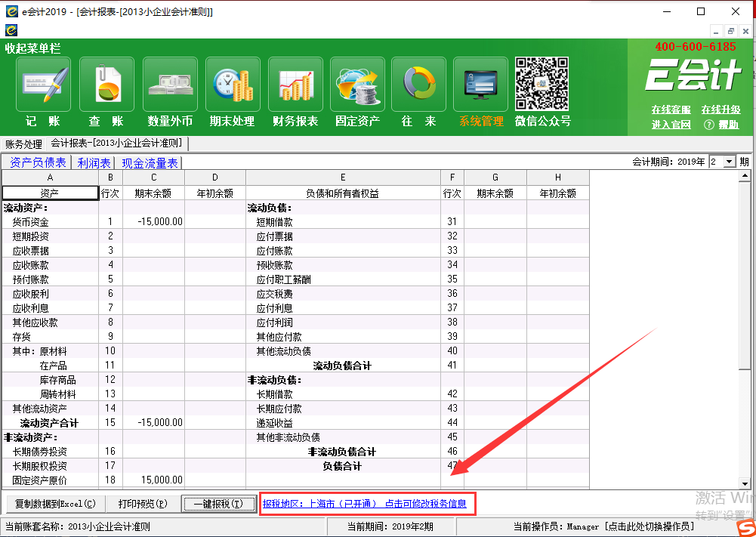Select the 账务处理 tab
Viewport: 756px width, 537px height.
point(23,144)
